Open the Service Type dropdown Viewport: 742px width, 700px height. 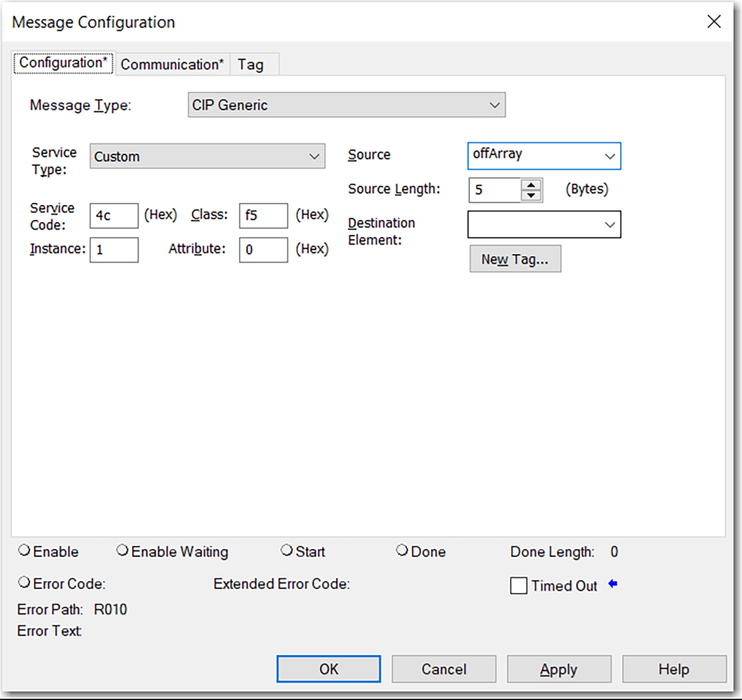(314, 156)
